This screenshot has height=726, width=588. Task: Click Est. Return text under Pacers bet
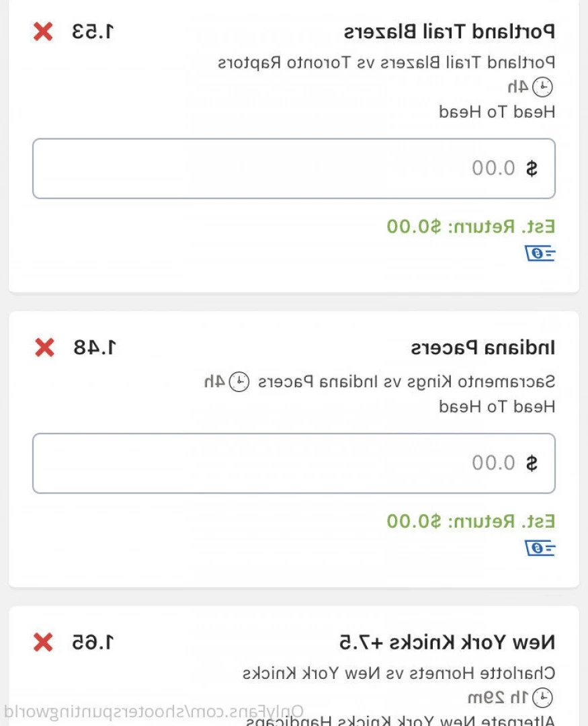(471, 522)
